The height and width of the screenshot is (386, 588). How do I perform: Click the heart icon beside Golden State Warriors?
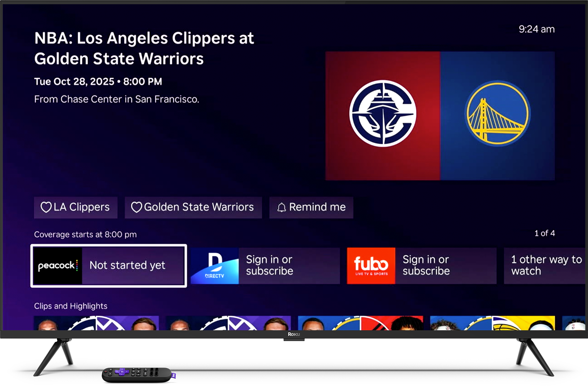(137, 207)
